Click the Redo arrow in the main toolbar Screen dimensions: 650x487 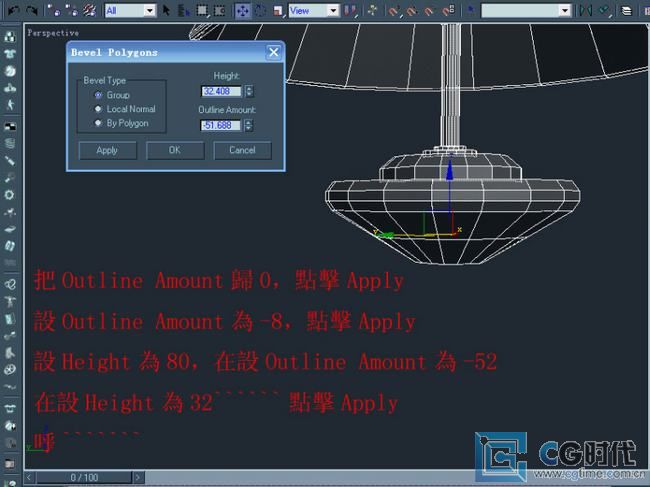click(32, 10)
